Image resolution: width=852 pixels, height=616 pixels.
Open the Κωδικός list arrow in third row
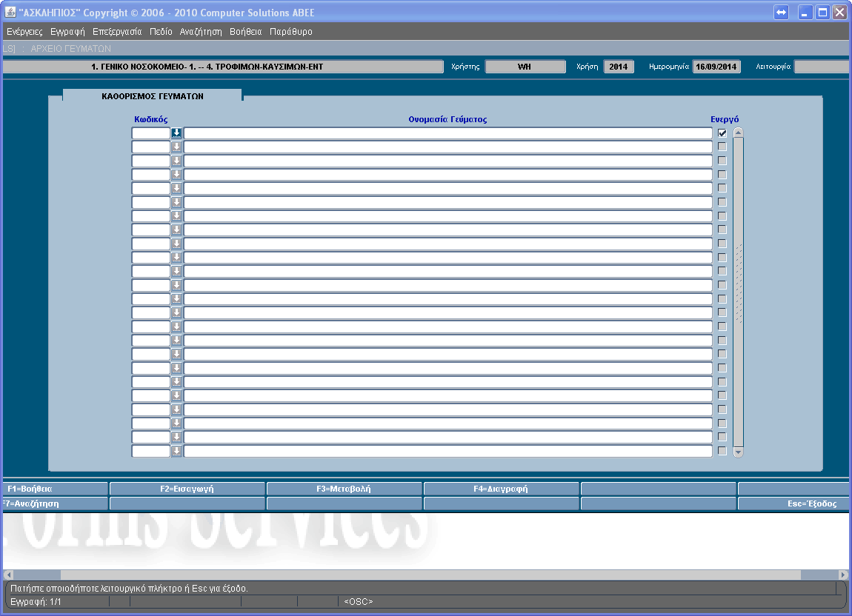click(x=176, y=161)
